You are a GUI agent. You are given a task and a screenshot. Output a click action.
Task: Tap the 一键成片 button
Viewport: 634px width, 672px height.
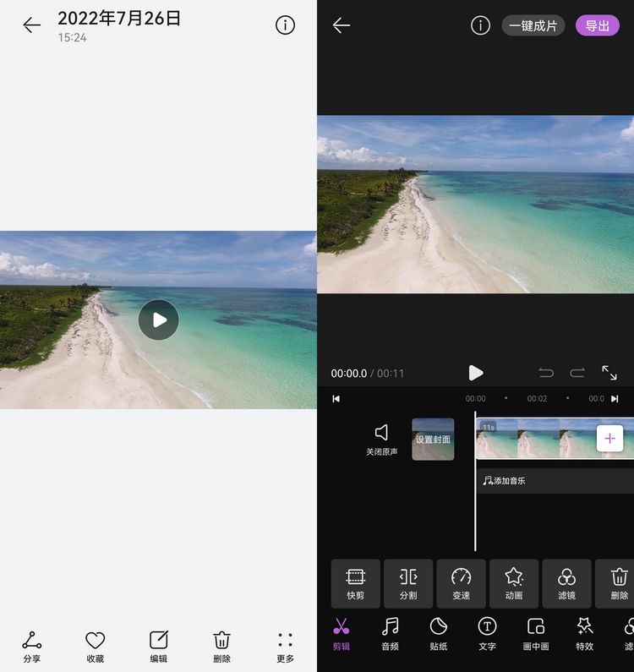tap(533, 25)
